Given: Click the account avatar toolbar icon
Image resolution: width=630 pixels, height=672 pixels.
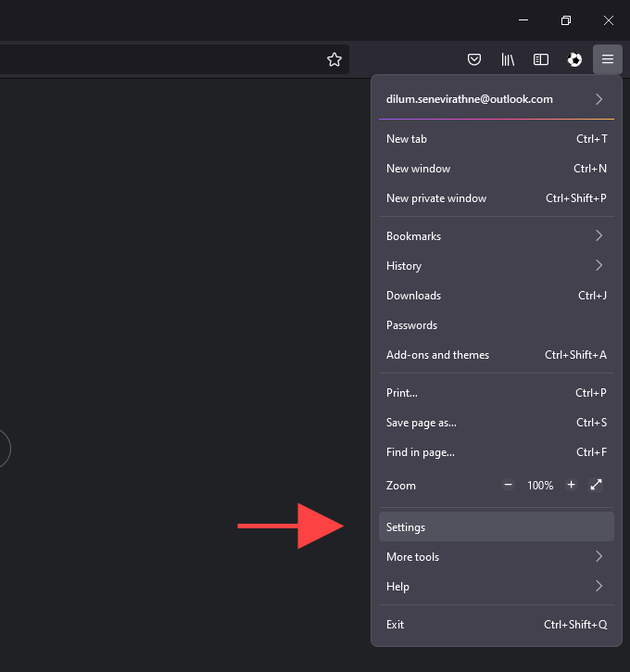Looking at the screenshot, I should [x=574, y=59].
